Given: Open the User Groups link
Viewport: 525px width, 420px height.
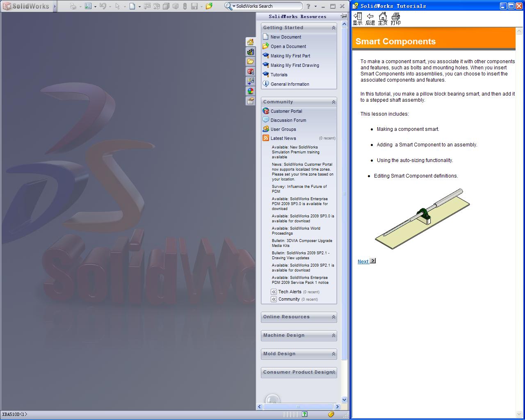Looking at the screenshot, I should 283,129.
